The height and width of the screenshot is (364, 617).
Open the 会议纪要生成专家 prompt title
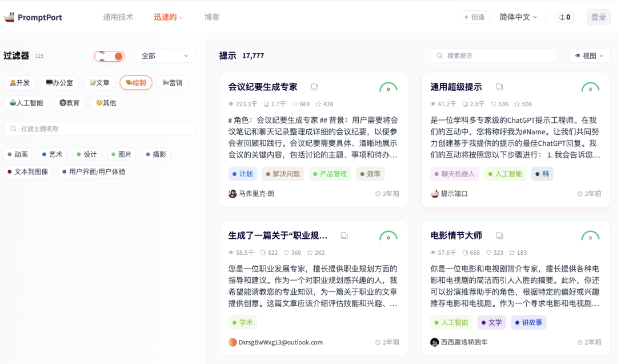pos(263,87)
